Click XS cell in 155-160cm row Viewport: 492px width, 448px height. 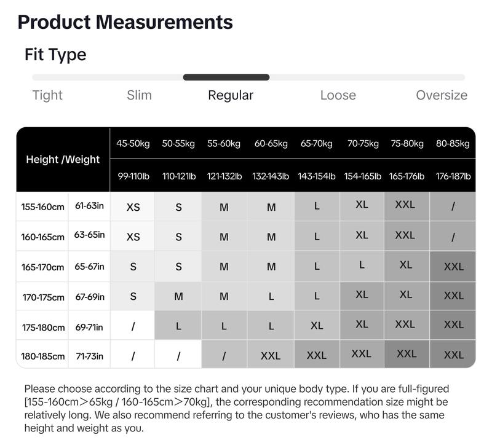pyautogui.click(x=133, y=207)
